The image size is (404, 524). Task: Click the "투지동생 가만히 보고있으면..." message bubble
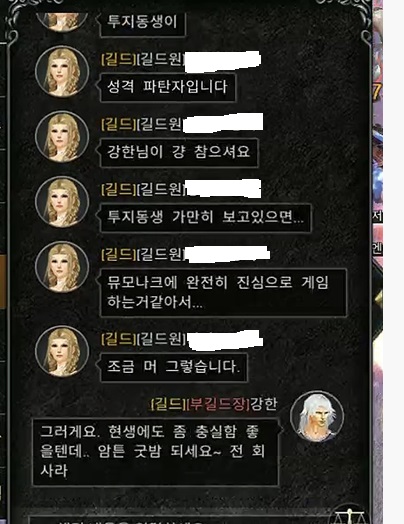click(204, 218)
